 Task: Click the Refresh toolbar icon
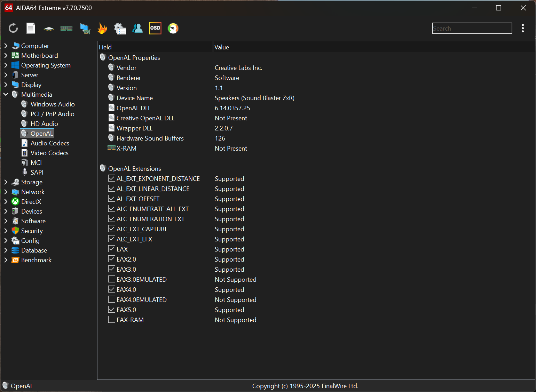tap(13, 28)
